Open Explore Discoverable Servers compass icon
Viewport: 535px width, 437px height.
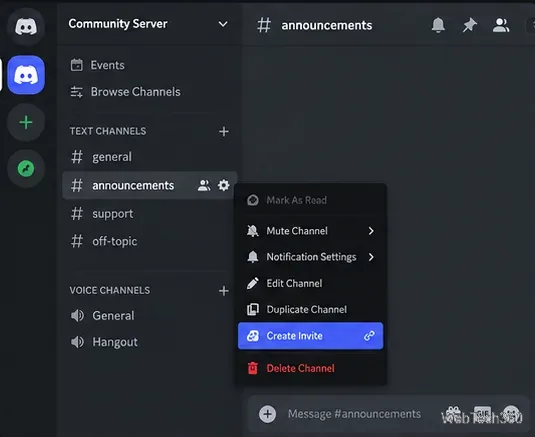26,169
